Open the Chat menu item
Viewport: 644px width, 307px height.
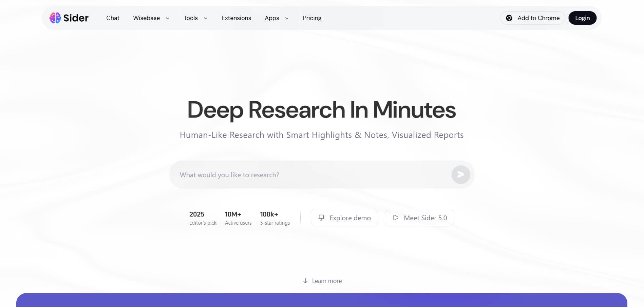click(x=113, y=18)
